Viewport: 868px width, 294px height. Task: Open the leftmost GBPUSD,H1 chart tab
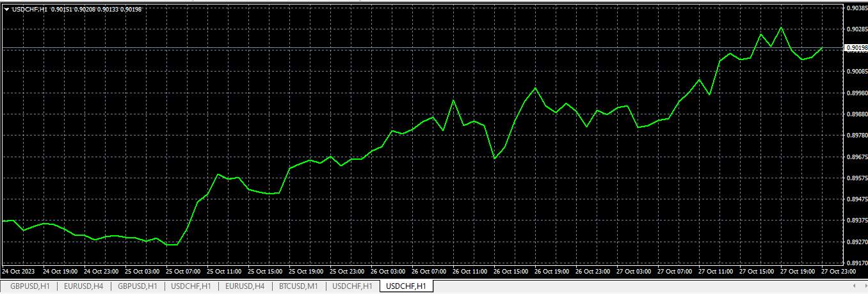click(30, 286)
